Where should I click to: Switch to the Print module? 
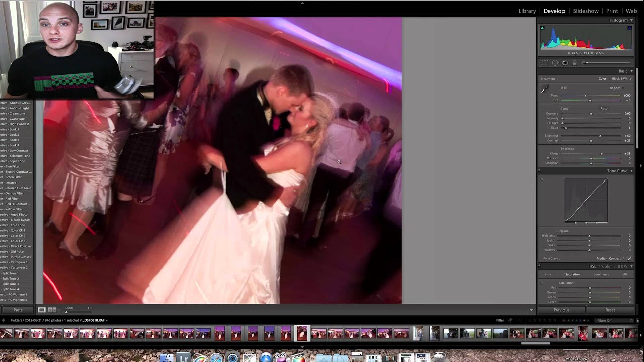(612, 11)
